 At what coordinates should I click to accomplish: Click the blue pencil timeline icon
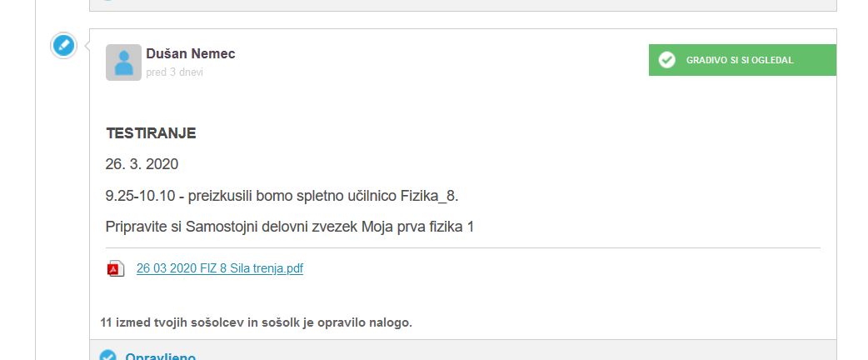63,45
